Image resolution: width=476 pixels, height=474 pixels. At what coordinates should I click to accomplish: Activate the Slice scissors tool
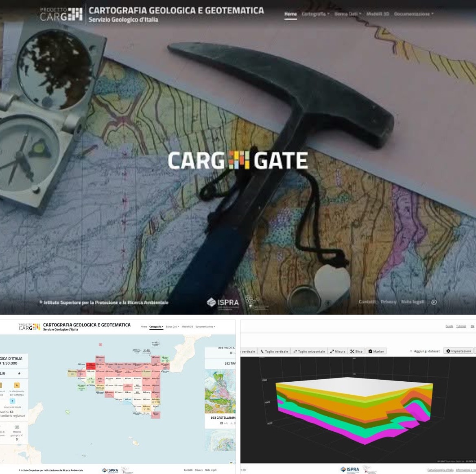pos(356,352)
